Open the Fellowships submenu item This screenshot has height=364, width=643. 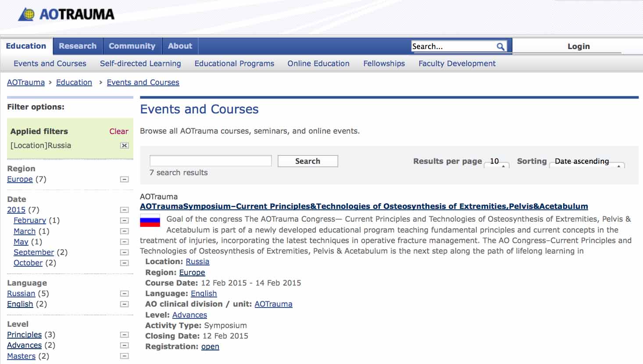point(384,64)
